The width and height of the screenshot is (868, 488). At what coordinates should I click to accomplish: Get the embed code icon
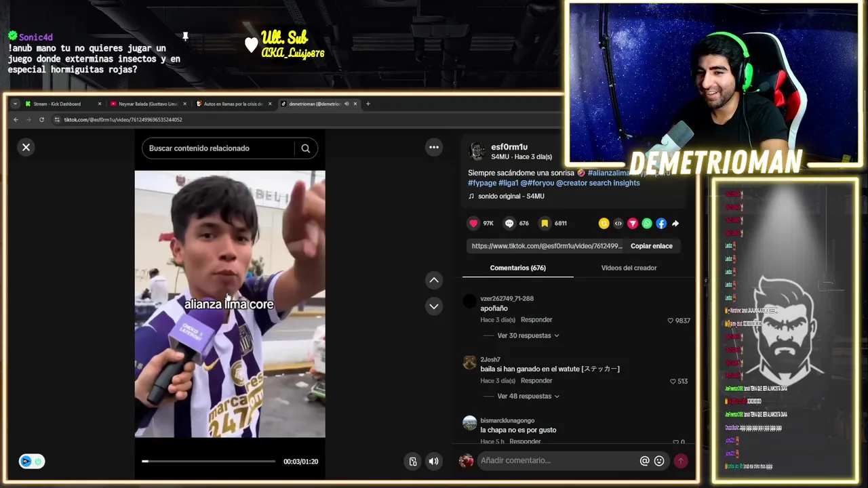click(x=618, y=223)
